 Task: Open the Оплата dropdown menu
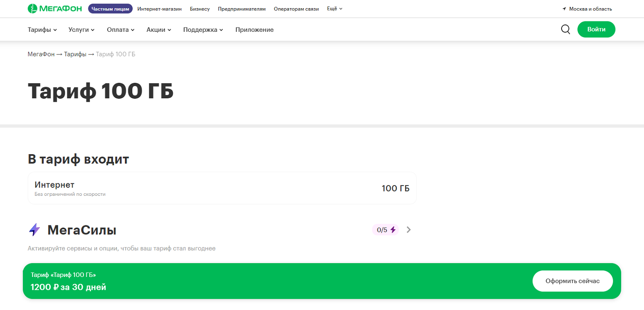121,30
